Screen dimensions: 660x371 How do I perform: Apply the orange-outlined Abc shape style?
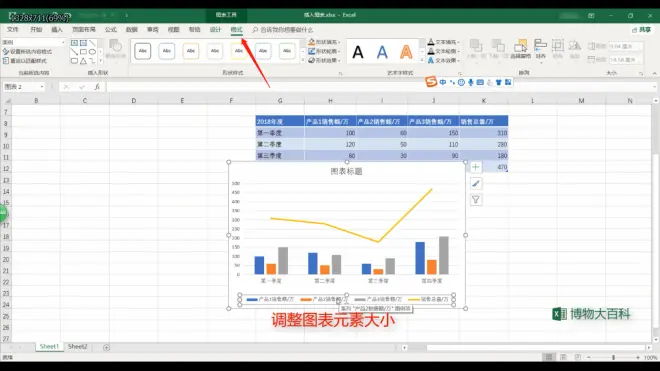click(191, 51)
